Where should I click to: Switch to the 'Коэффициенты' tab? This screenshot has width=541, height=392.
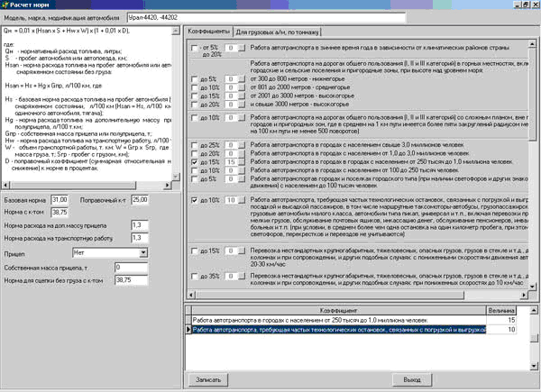coord(208,32)
